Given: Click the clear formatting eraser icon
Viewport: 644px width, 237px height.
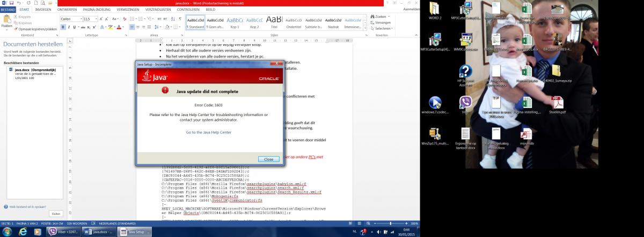Looking at the screenshot, I should [125, 19].
